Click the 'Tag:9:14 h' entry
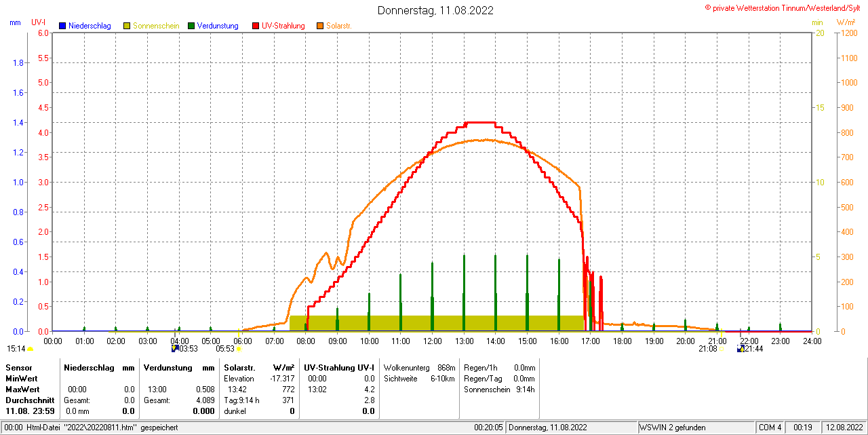The width and height of the screenshot is (868, 435). click(x=241, y=400)
